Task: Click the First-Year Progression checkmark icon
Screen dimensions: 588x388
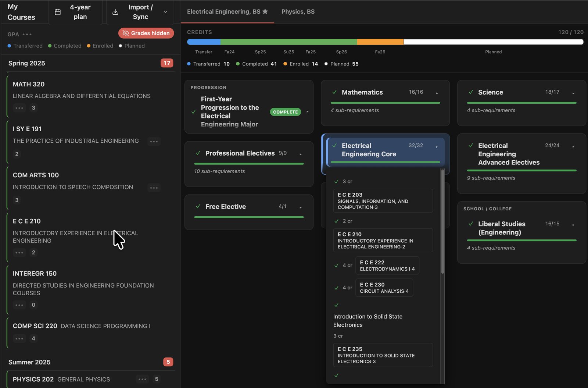Action: (x=194, y=112)
